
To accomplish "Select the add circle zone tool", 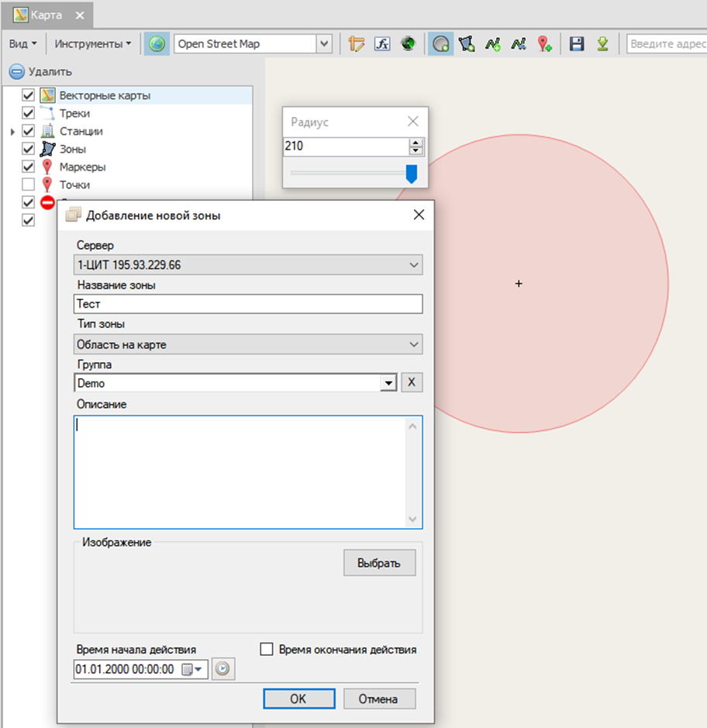I will [441, 44].
